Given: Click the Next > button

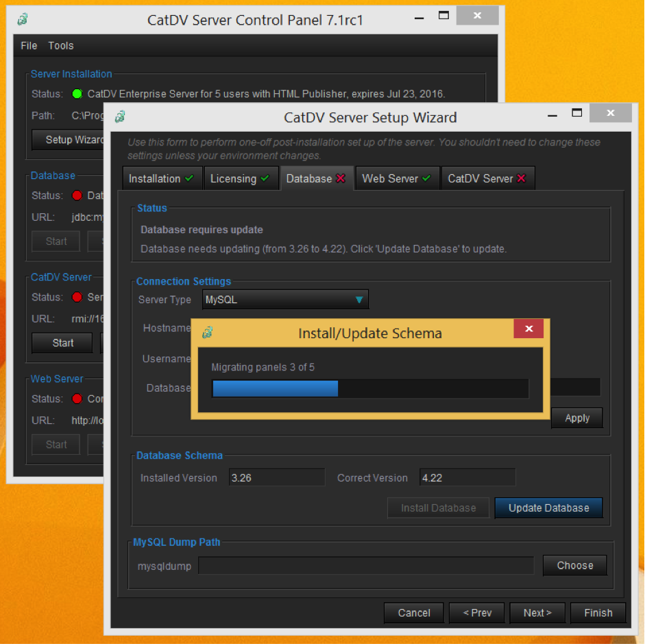Looking at the screenshot, I should (x=537, y=612).
